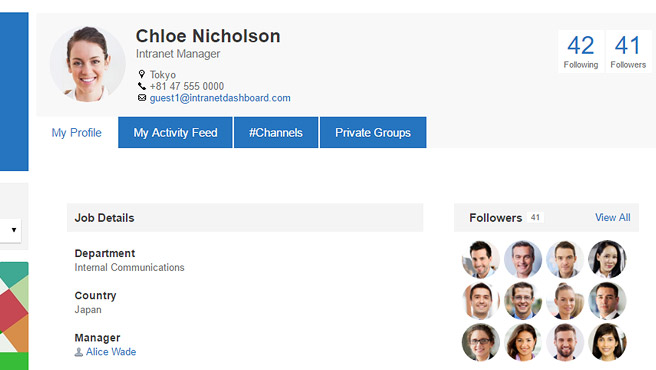Open the 42 Following counter
Viewport: 656px width, 370px height.
(x=581, y=51)
